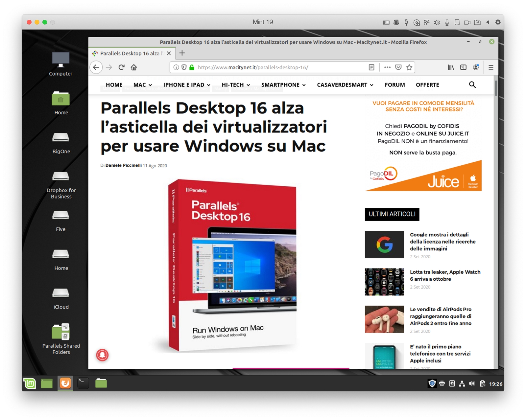Open a new Firefox tab
526x420 pixels.
[182, 53]
